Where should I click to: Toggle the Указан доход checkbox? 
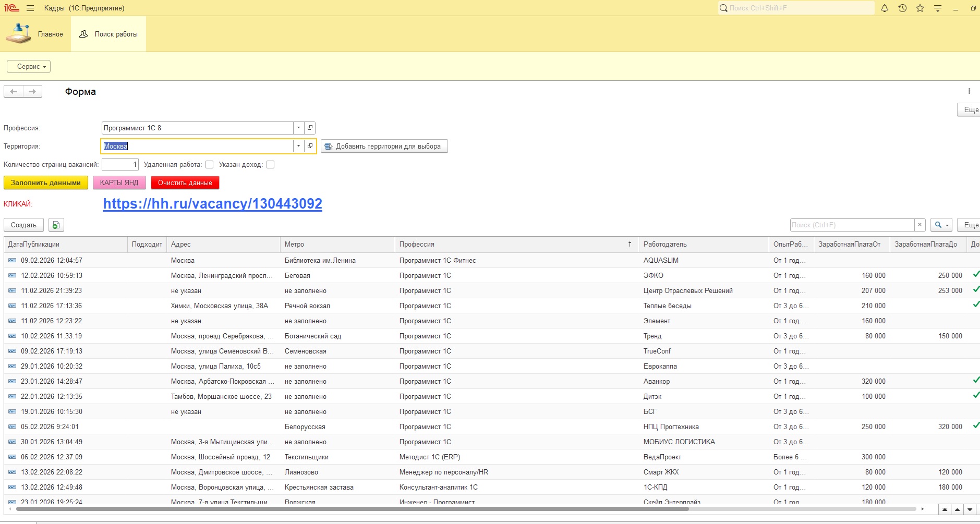[x=270, y=165]
